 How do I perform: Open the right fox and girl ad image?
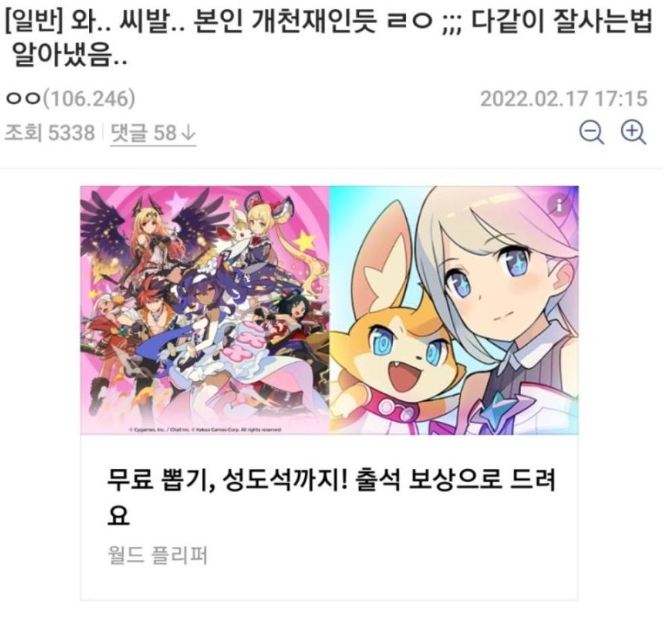coord(454,310)
